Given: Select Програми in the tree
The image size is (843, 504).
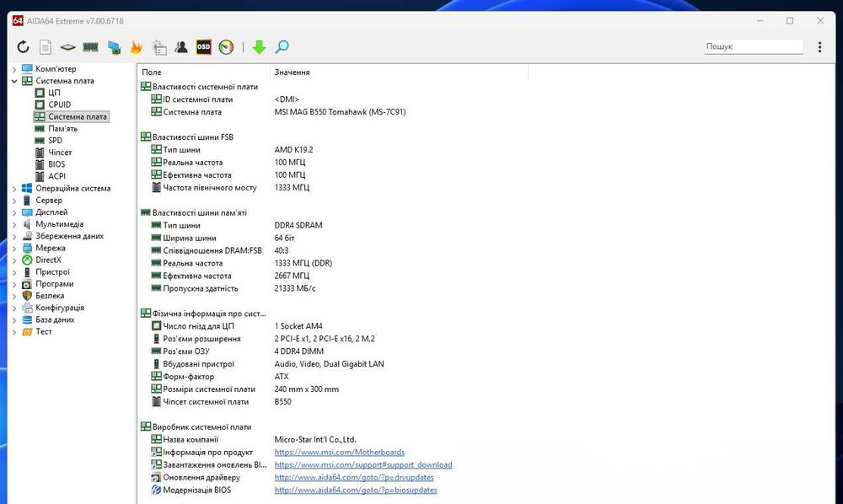Looking at the screenshot, I should (54, 284).
